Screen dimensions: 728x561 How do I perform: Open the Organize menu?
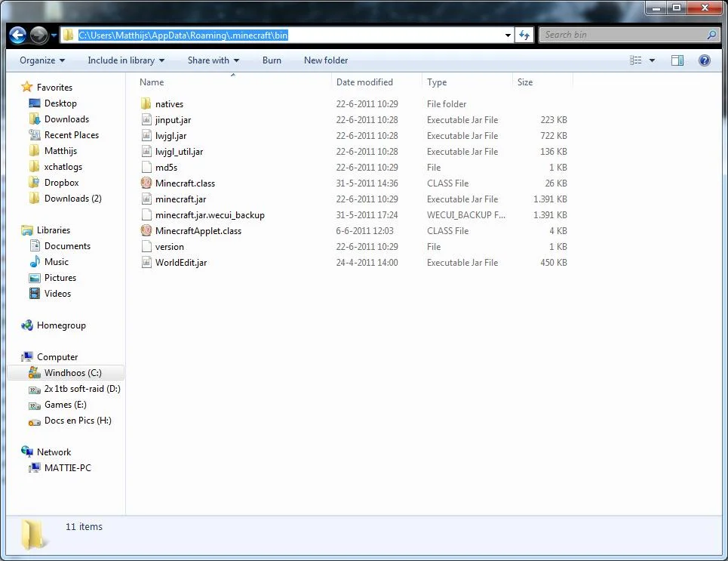click(x=42, y=60)
